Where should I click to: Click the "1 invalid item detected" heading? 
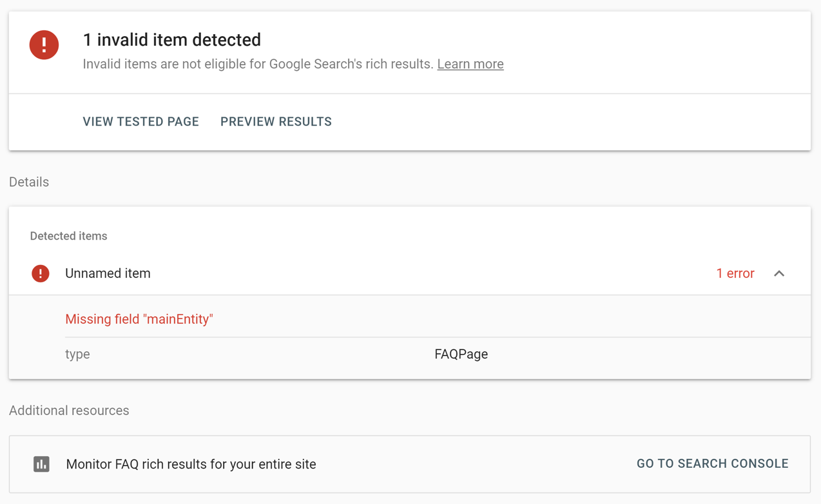click(x=171, y=39)
